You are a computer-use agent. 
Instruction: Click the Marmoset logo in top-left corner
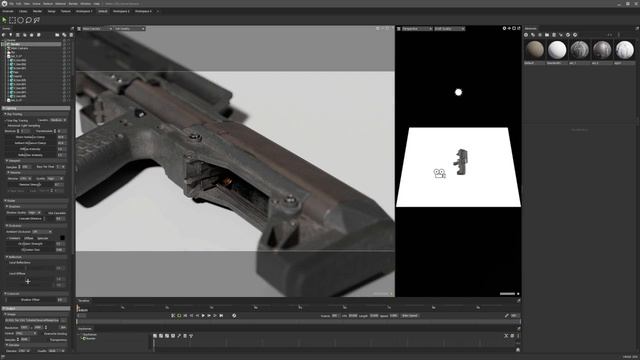[4, 3]
